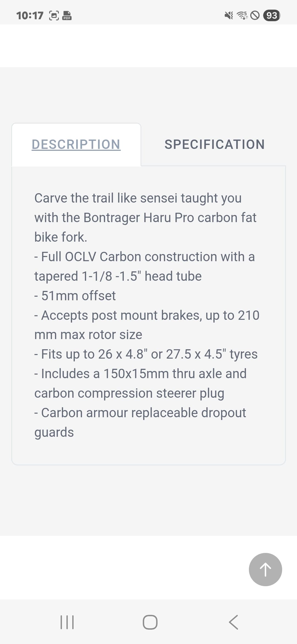The image size is (297, 644).
Task: Tap the battery indicator showing 93
Action: click(272, 16)
